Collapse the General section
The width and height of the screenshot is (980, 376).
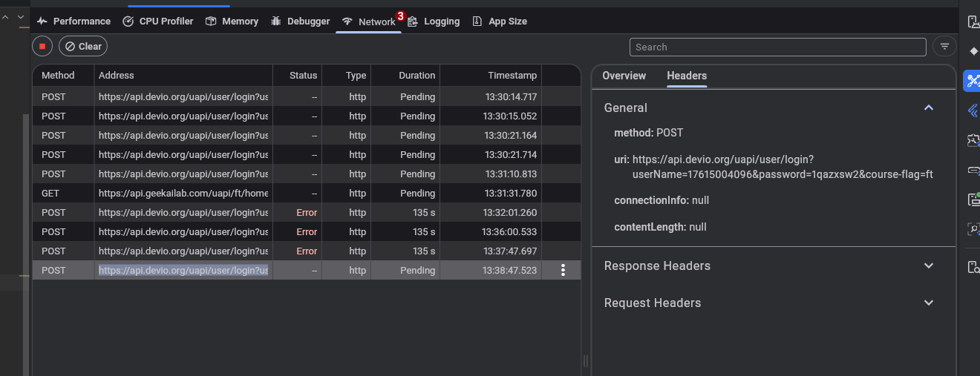(928, 108)
